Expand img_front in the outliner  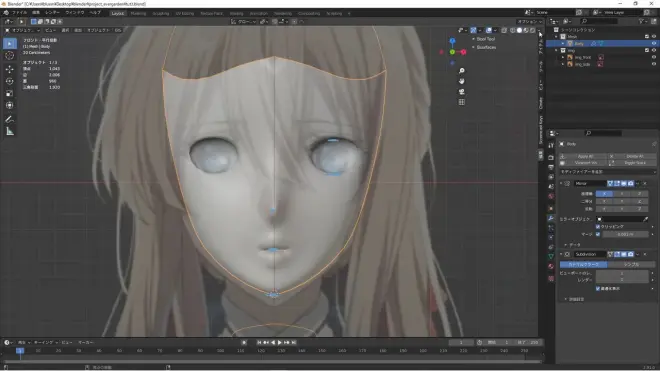(563, 57)
